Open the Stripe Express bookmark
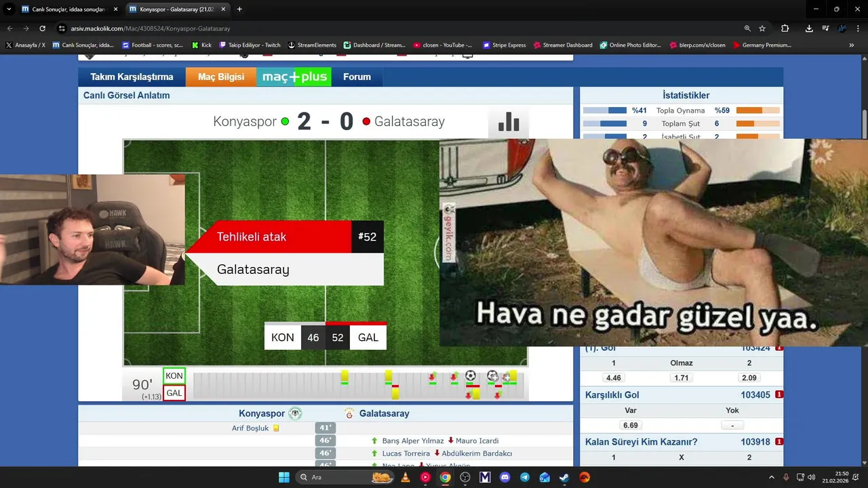 [x=505, y=45]
